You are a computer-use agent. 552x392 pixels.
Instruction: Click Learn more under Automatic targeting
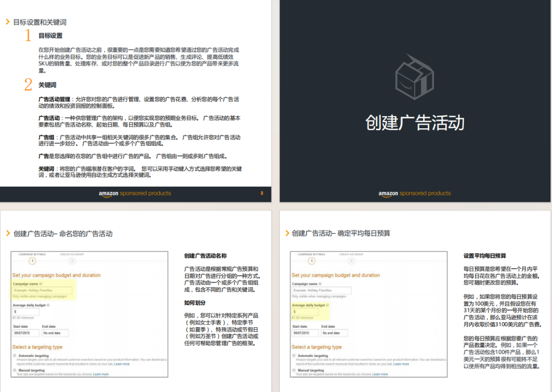[121, 364]
